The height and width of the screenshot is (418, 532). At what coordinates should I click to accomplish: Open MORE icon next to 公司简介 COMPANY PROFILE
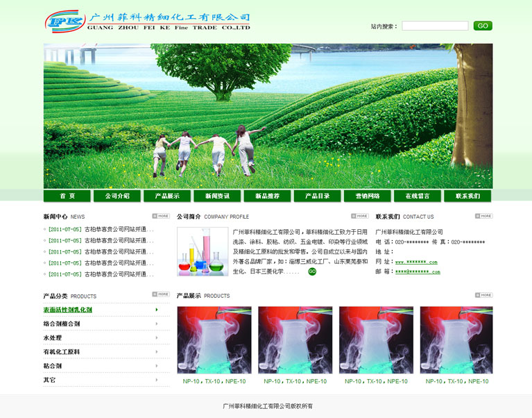pyautogui.click(x=359, y=216)
